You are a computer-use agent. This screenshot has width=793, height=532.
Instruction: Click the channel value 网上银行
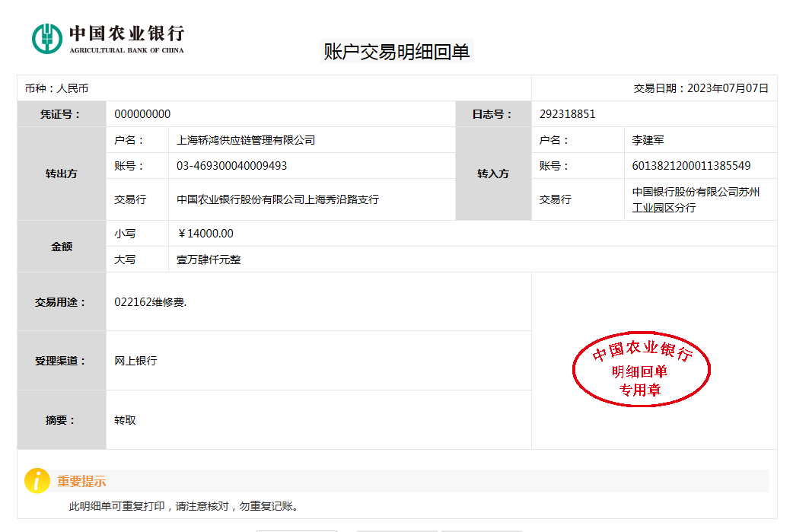[x=135, y=361]
